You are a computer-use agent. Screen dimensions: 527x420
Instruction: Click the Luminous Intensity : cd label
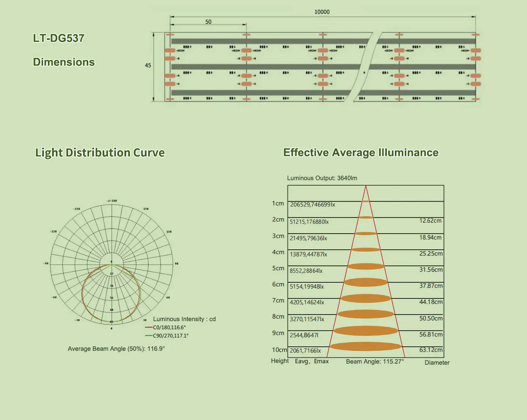tap(184, 319)
